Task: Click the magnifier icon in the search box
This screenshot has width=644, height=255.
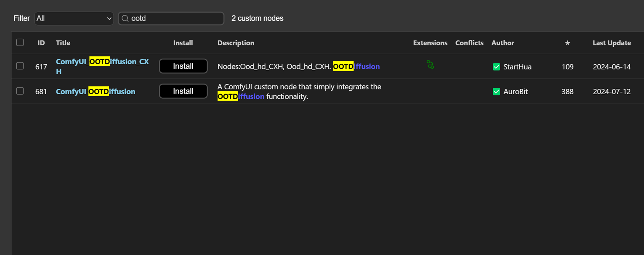Action: pos(125,18)
